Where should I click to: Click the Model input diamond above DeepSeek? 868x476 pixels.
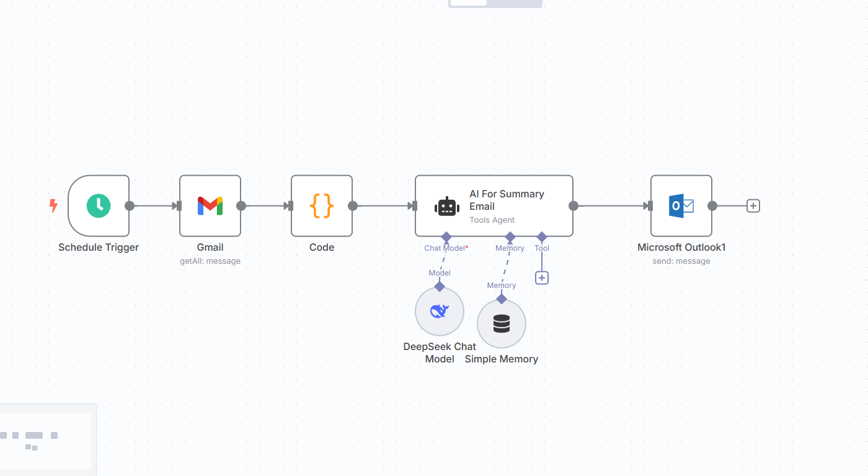tap(440, 286)
